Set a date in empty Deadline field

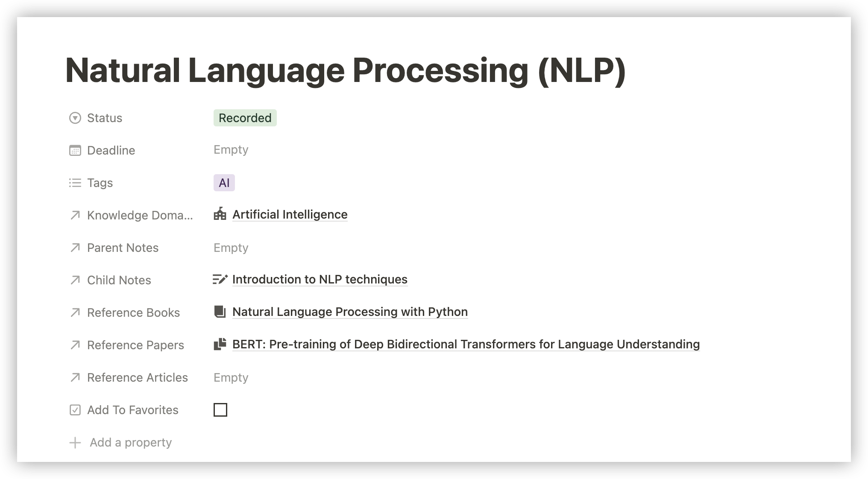click(x=231, y=150)
